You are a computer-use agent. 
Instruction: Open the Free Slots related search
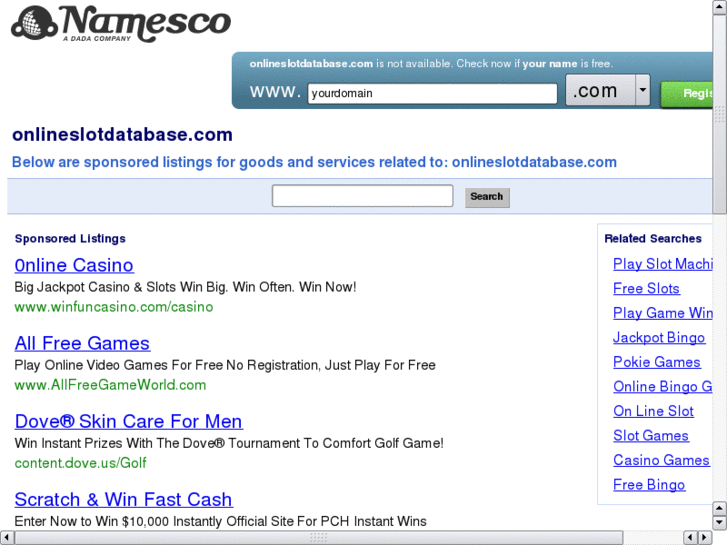pos(646,289)
